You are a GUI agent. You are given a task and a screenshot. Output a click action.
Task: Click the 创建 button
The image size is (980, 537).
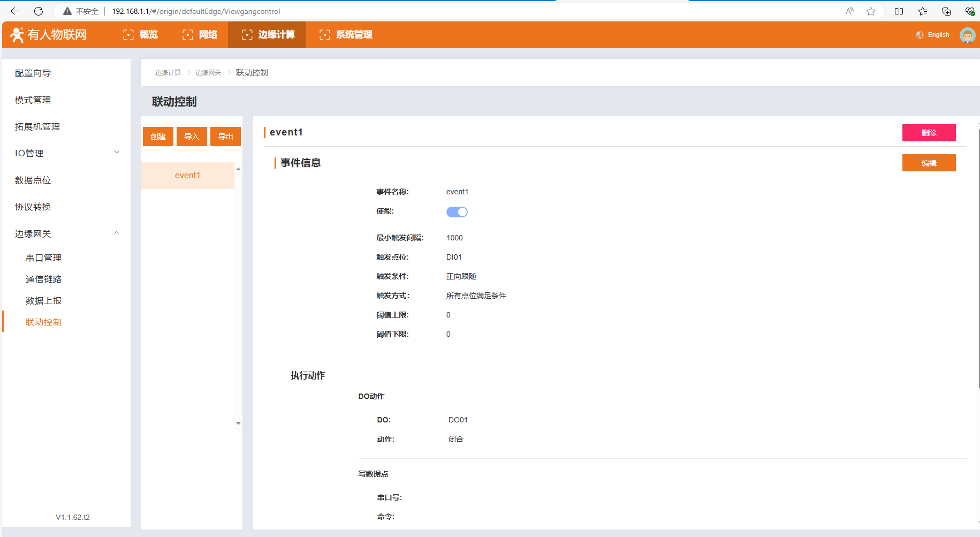[x=158, y=137]
